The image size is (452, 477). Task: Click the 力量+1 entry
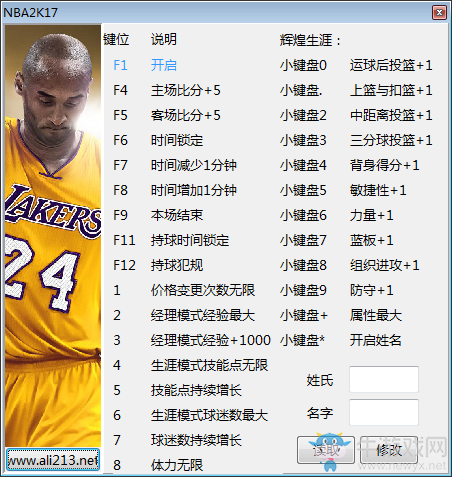(x=371, y=215)
